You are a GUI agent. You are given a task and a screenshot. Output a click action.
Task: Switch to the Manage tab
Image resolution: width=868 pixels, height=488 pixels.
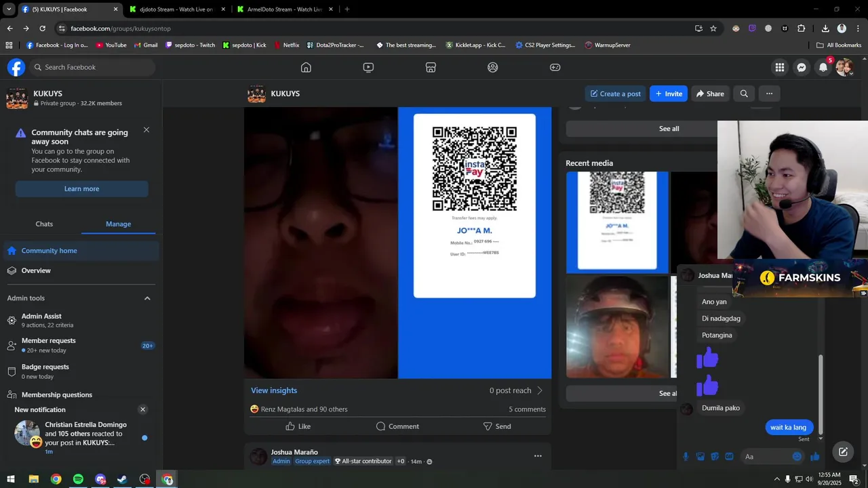click(x=118, y=224)
